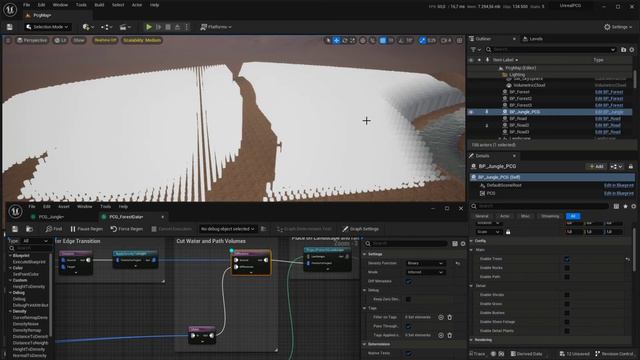Open the Density Function Binary dropdown
The height and width of the screenshot is (360, 640).
tap(425, 263)
